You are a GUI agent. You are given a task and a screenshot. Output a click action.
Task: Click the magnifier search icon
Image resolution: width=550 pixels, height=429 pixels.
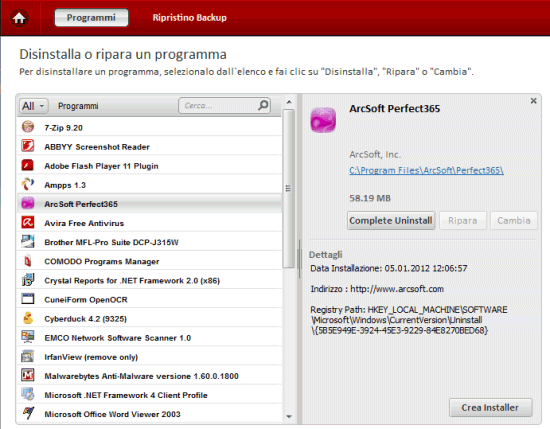(263, 105)
